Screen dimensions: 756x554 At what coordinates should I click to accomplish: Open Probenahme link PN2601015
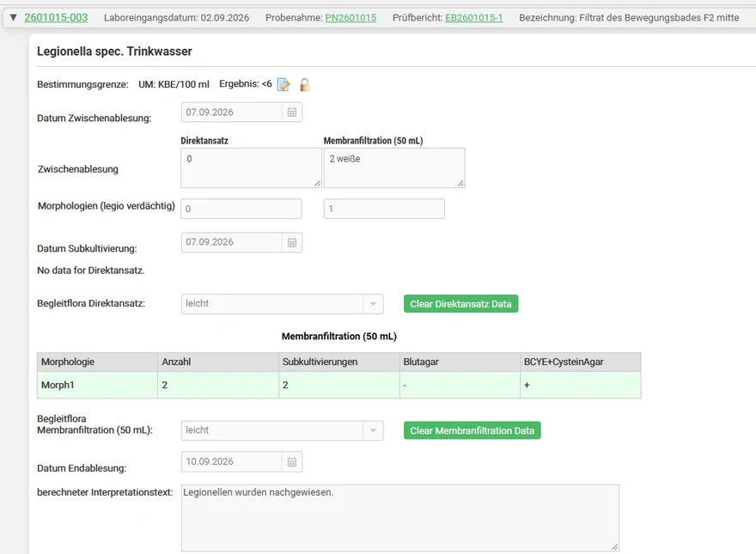[351, 18]
